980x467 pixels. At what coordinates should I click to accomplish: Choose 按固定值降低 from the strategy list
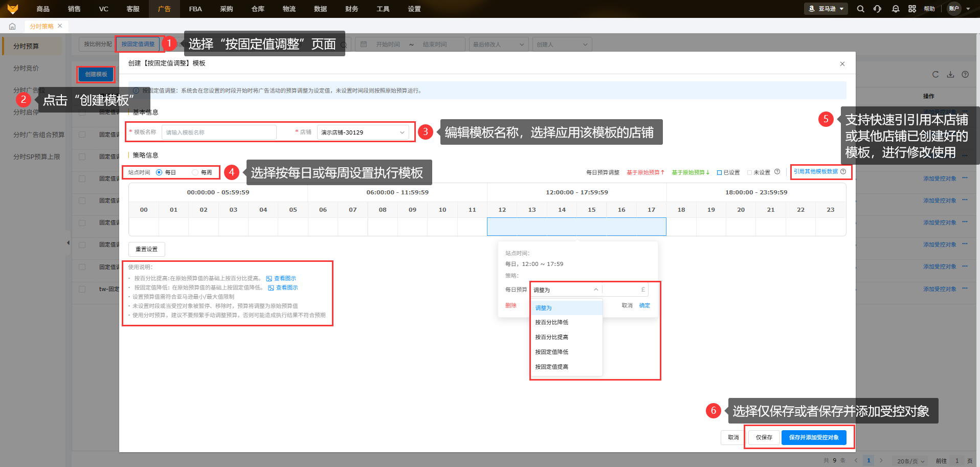(x=551, y=352)
